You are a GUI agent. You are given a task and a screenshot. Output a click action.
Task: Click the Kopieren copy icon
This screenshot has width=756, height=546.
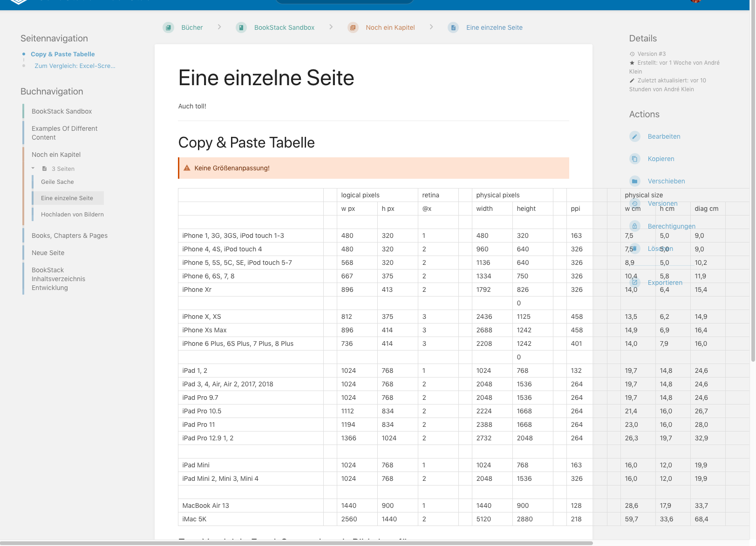coord(635,159)
